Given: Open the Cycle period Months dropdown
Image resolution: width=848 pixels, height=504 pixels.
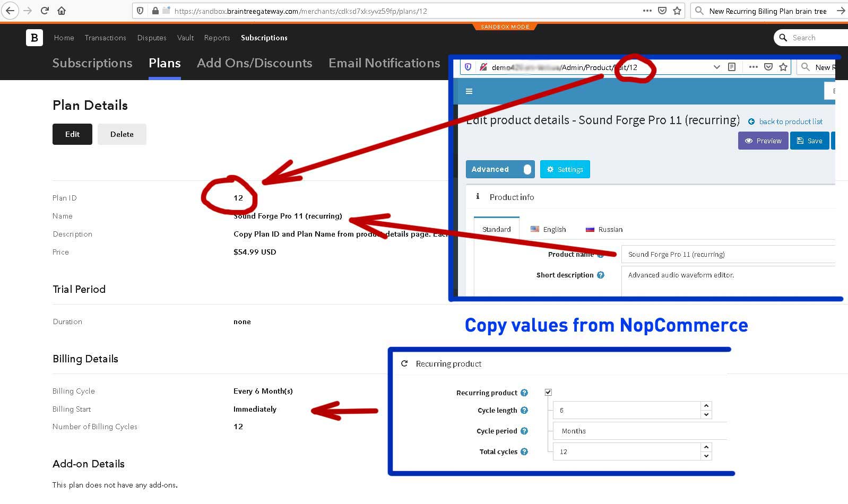Looking at the screenshot, I should pos(640,431).
